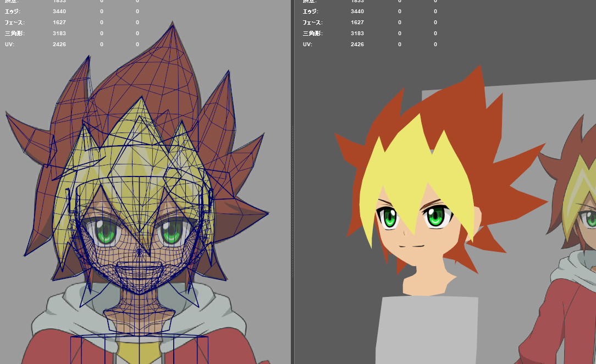Select the 2426 UV count in left viewport
The height and width of the screenshot is (364, 596).
click(59, 45)
